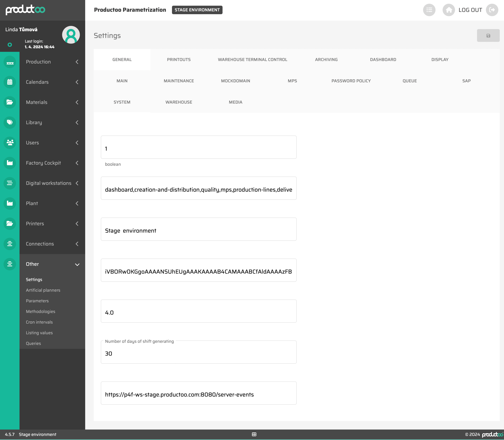Click the Printers folder icon in sidebar
This screenshot has width=504, height=440.
[x=10, y=223]
